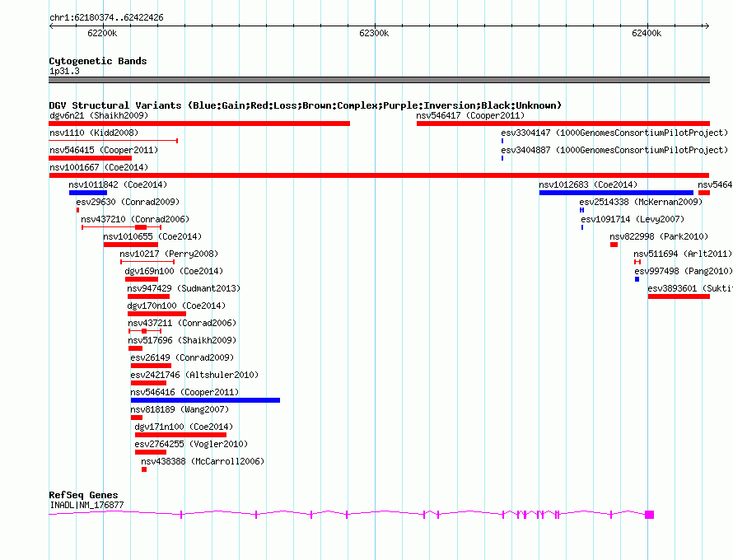The image size is (733, 560).
Task: Open nsv1010655 (Coe2014) variant
Action: pyautogui.click(x=152, y=236)
